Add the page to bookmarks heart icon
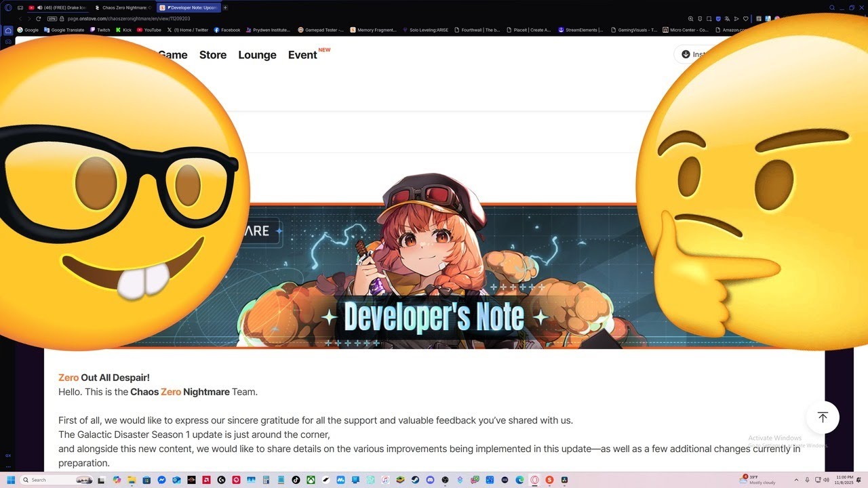Screen dimensions: 868x488 [746, 18]
